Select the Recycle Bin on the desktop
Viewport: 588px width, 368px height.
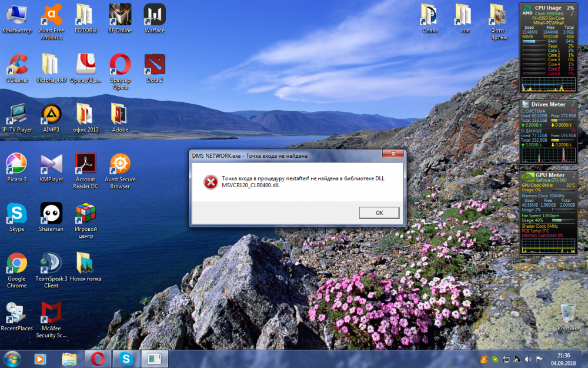567,313
